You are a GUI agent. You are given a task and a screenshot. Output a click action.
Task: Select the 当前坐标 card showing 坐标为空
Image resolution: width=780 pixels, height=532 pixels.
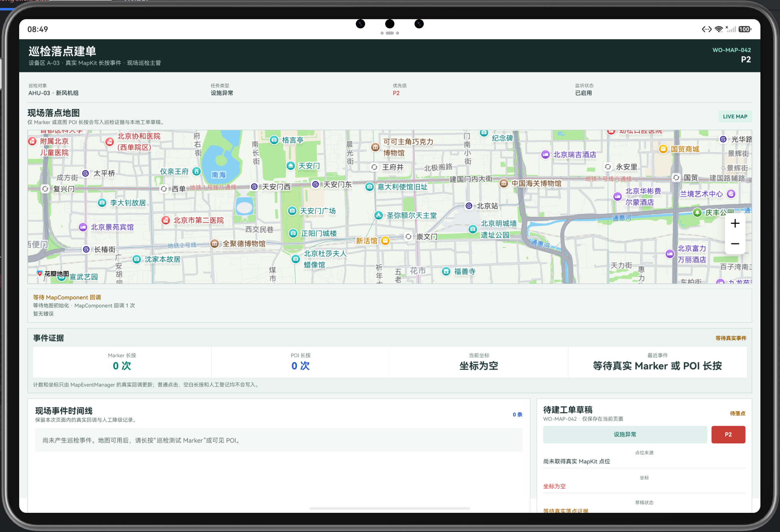coord(479,362)
